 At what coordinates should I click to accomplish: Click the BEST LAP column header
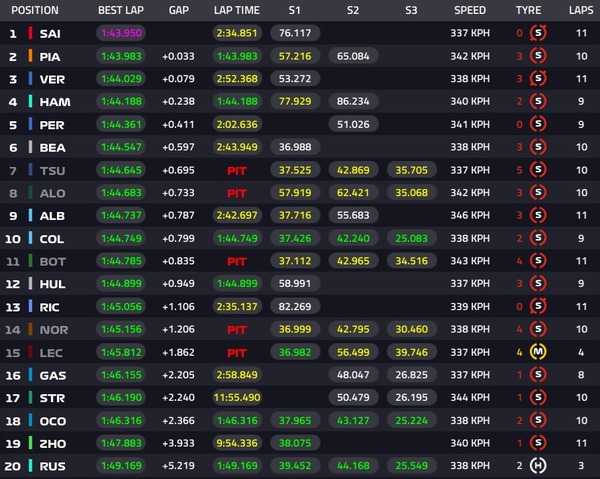coord(120,10)
